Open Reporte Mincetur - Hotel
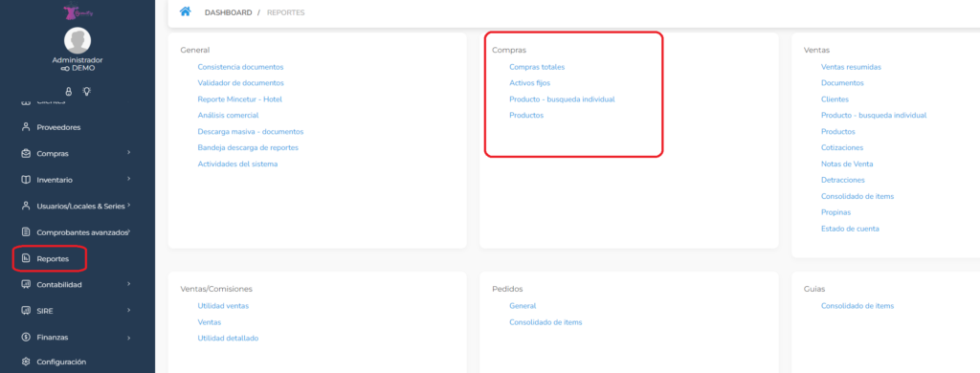The image size is (980, 373). (240, 99)
